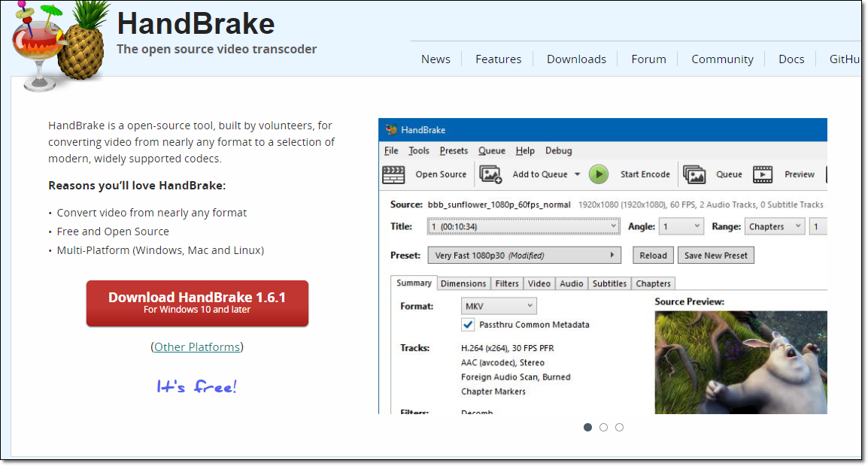
Task: Open the Angle dropdown
Action: 682,226
